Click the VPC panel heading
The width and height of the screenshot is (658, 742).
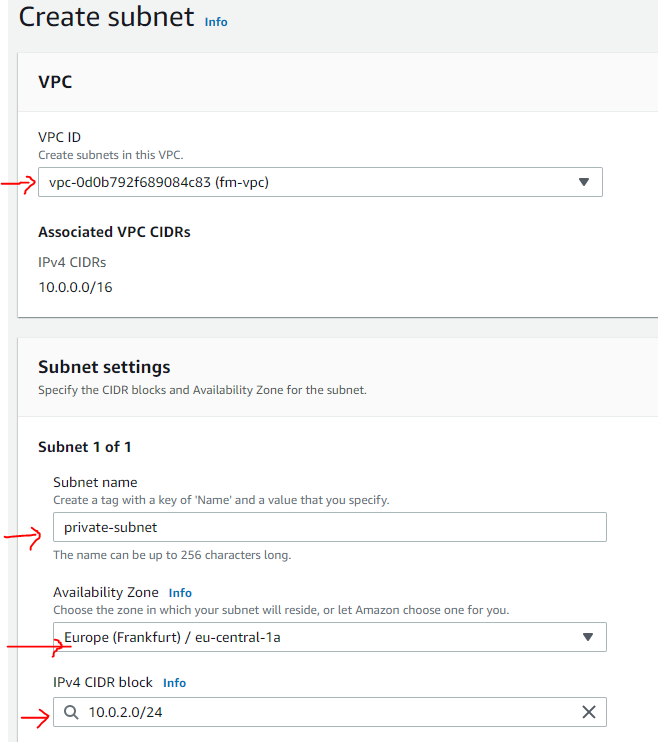[55, 82]
